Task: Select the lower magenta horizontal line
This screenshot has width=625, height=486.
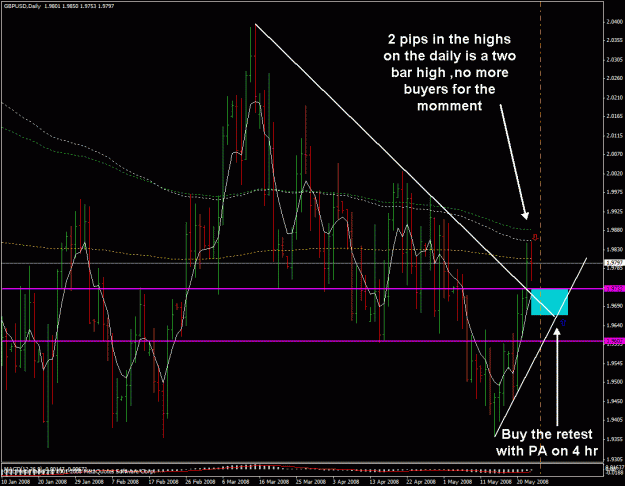Action: pyautogui.click(x=303, y=341)
